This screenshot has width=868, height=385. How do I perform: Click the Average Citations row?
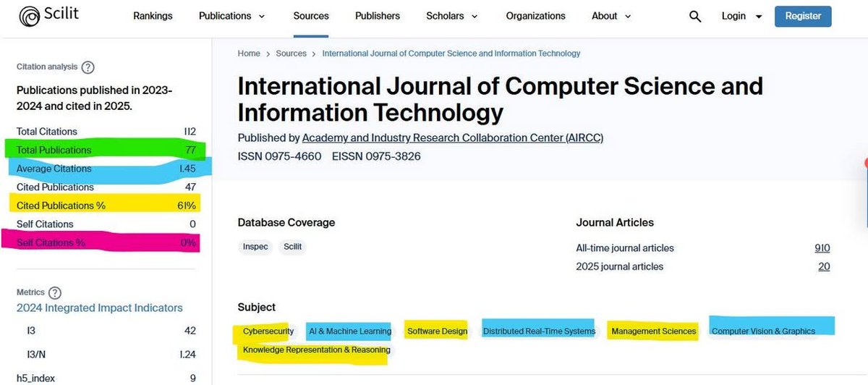[106, 169]
